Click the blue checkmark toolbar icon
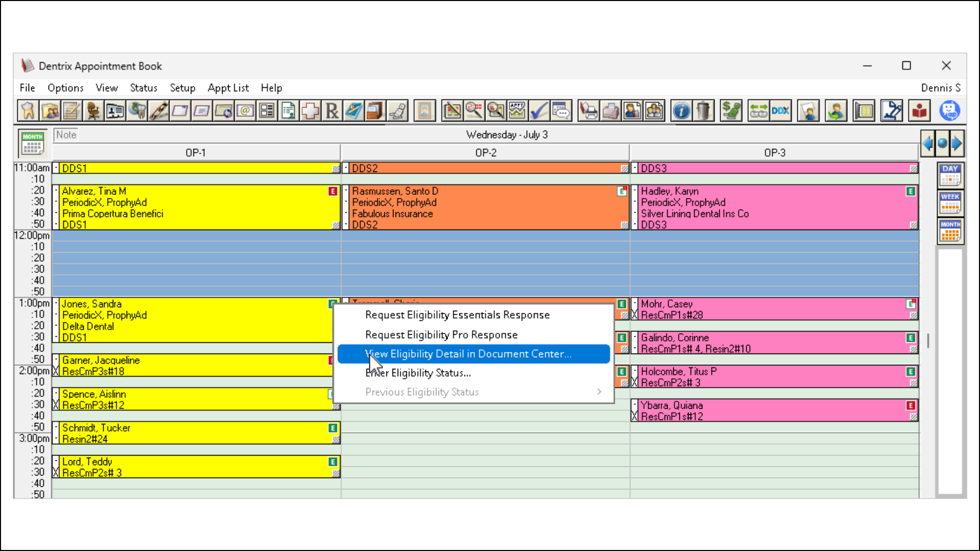 click(x=538, y=111)
